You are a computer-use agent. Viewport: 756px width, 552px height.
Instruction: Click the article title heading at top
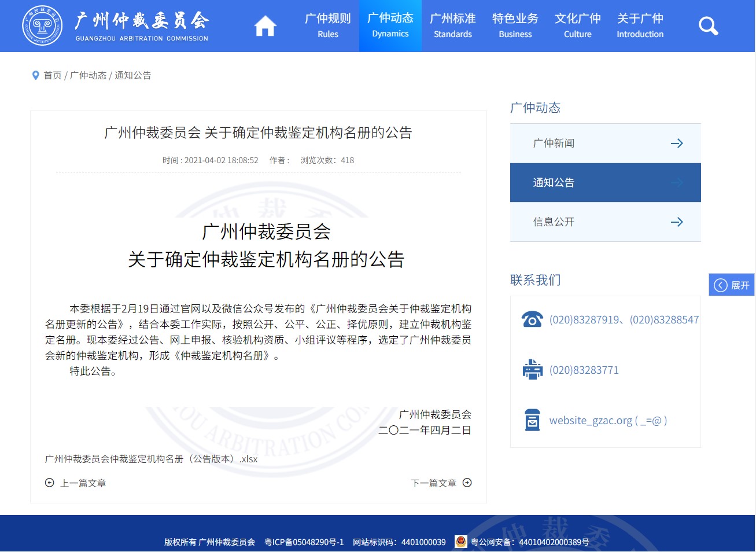(258, 133)
